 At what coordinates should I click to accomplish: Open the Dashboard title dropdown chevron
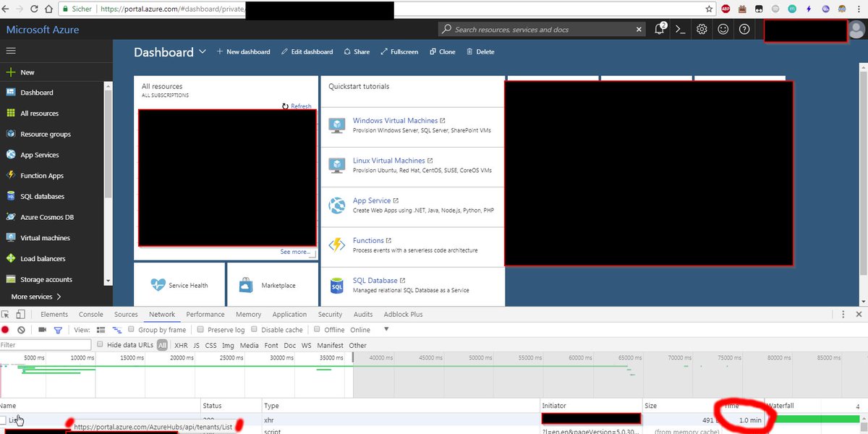click(x=203, y=51)
